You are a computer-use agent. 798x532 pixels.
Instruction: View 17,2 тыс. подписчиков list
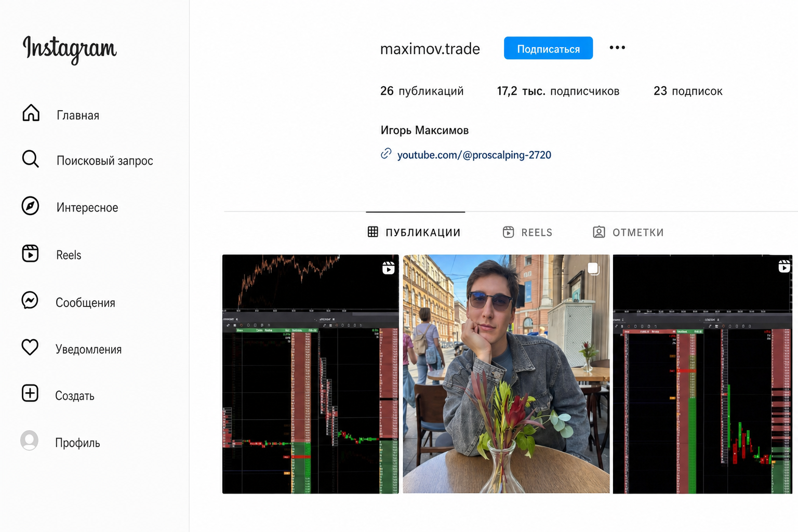[x=558, y=91]
